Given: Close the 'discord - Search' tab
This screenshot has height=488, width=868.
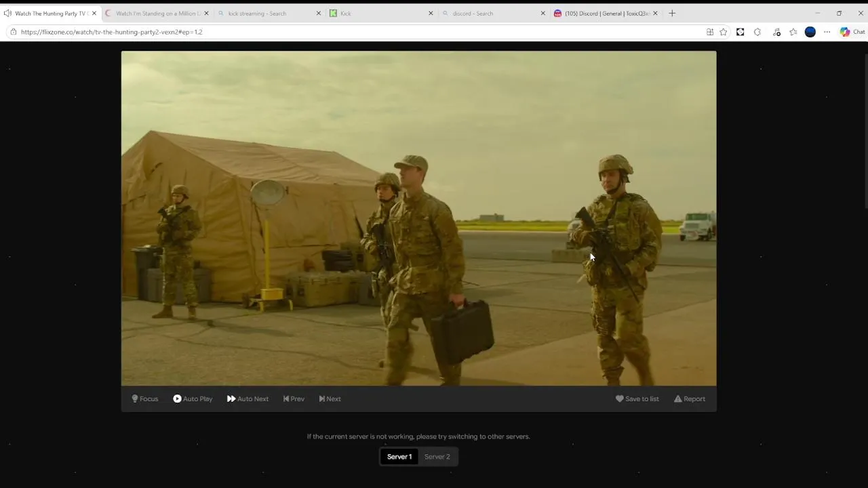Looking at the screenshot, I should tap(542, 13).
